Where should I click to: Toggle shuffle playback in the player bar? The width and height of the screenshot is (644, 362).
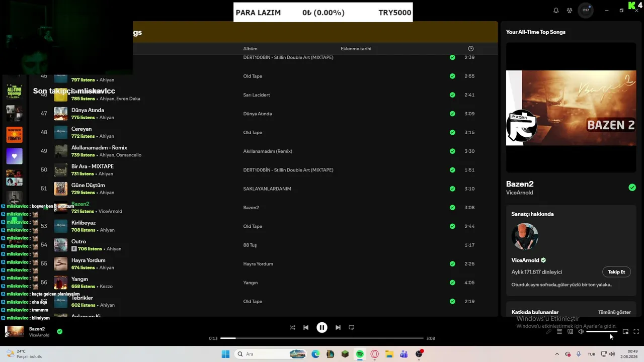tap(292, 327)
